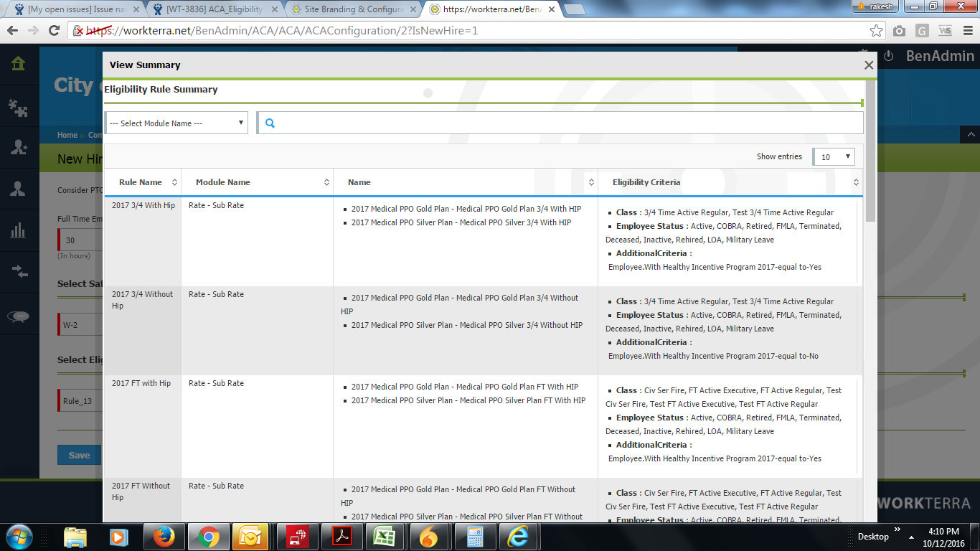Switch to Site Branding & Configuration tab
The height and width of the screenshot is (551, 980).
tap(349, 9)
